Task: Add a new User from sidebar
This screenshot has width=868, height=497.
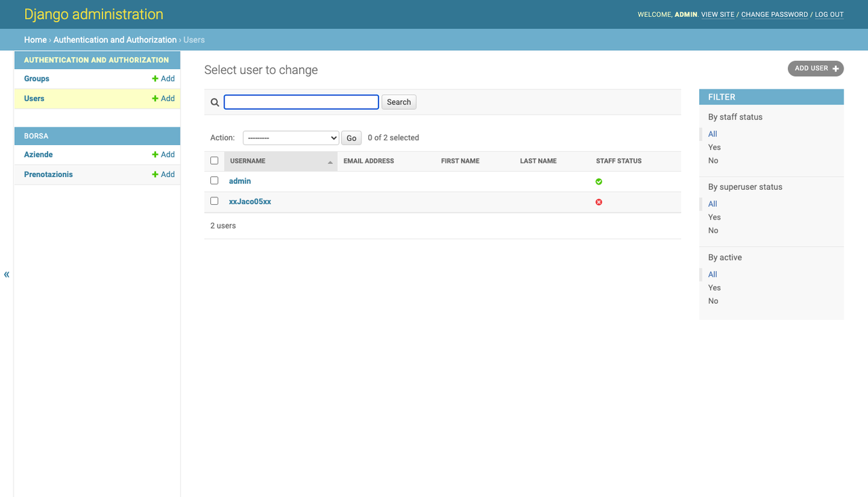Action: (x=163, y=98)
